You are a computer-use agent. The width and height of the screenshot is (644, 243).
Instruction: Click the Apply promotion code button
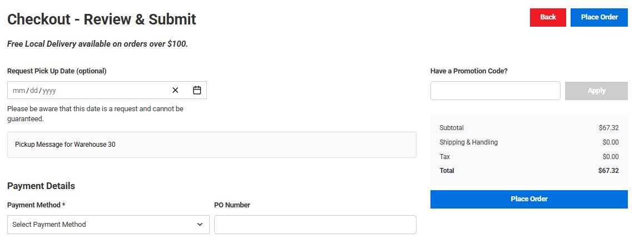click(596, 91)
